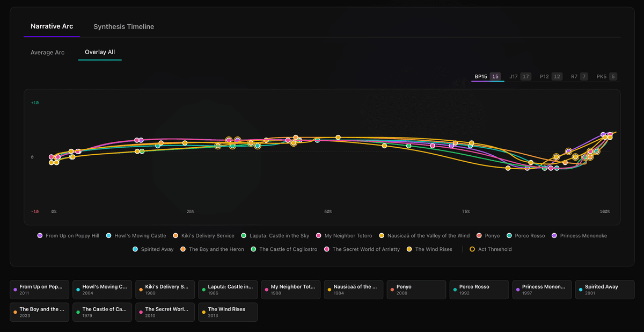Choose the BP15 beat structure
644x332 pixels.
(x=487, y=76)
